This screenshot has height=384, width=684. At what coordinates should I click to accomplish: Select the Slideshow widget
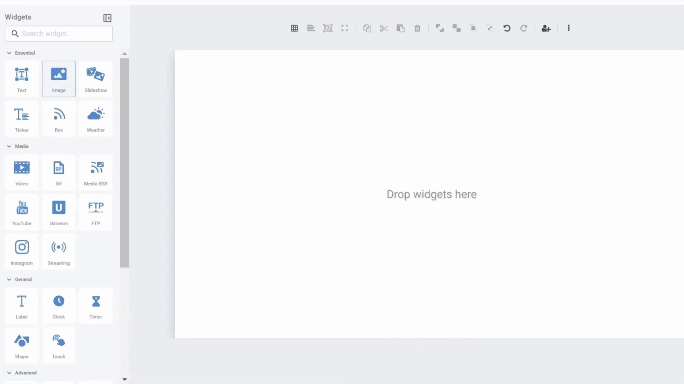[96, 79]
